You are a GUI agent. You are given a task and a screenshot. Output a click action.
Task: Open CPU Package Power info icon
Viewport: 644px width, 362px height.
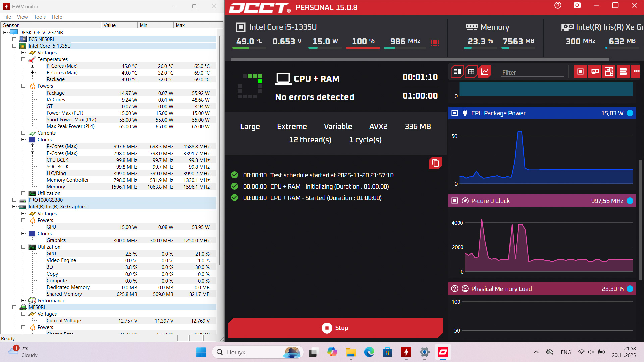pyautogui.click(x=630, y=113)
